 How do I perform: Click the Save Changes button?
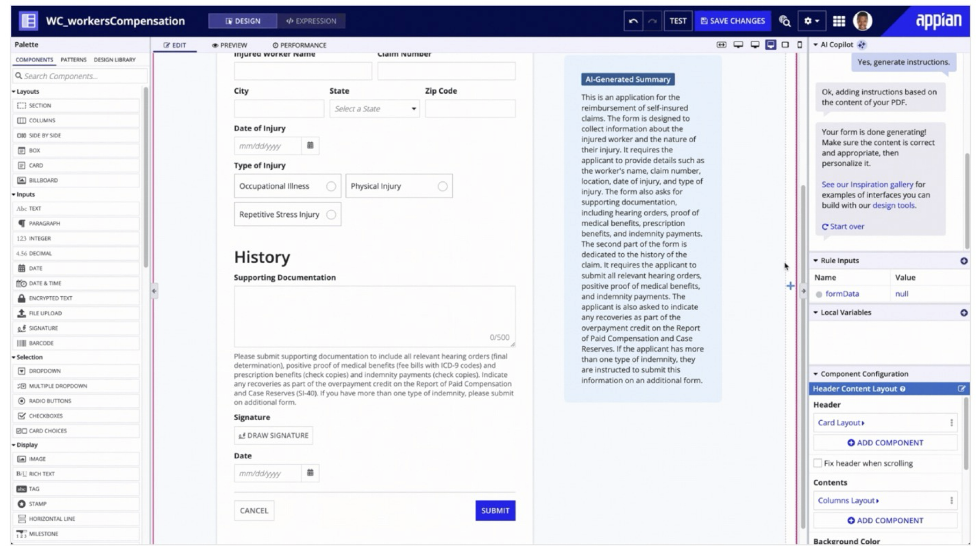(x=732, y=21)
